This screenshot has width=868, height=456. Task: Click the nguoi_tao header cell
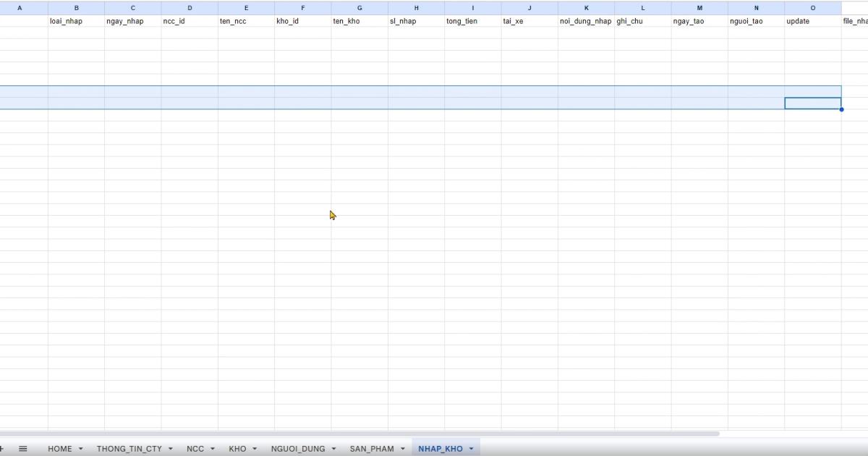point(757,21)
